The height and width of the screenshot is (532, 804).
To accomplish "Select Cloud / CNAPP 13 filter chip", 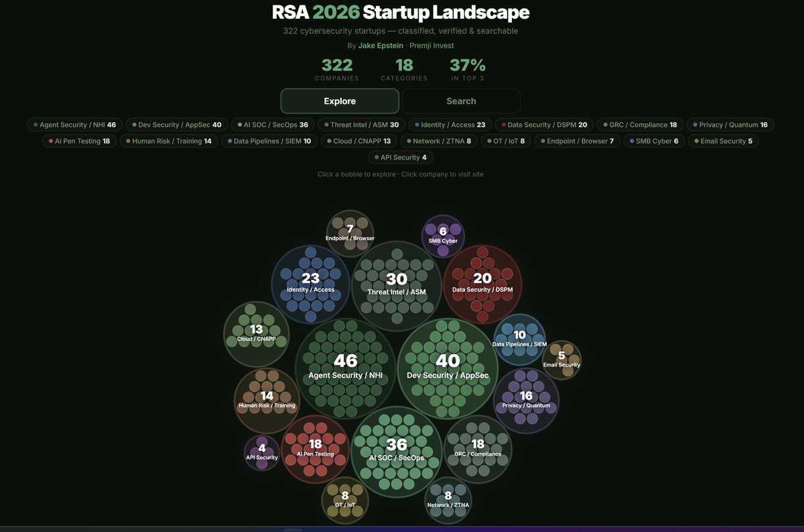I will point(358,141).
